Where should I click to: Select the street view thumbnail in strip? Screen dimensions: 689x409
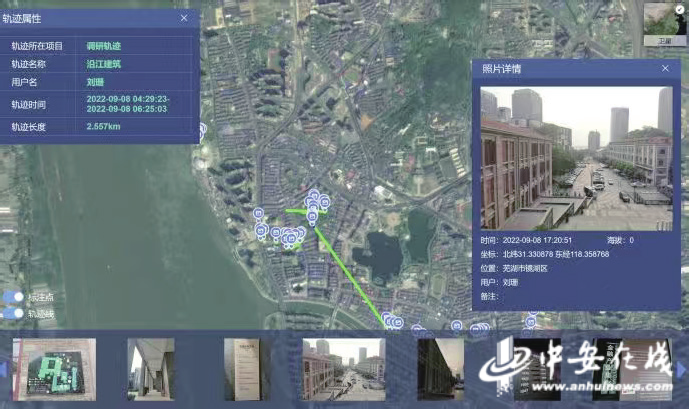[x=344, y=369]
